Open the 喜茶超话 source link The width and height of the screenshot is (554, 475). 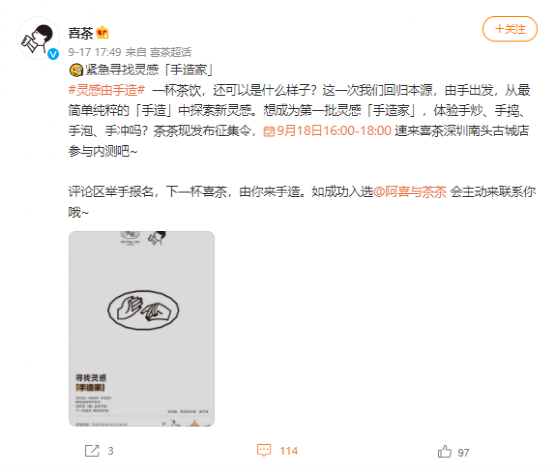pos(170,52)
